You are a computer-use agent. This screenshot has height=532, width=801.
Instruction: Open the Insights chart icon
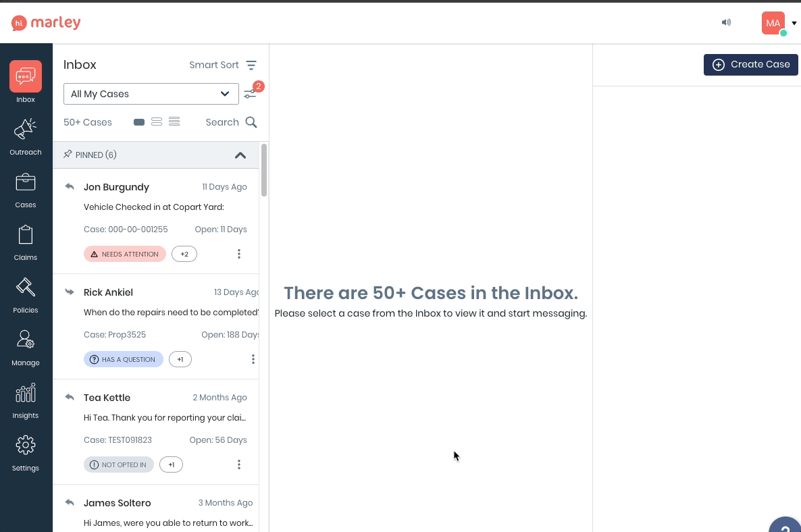[x=26, y=393]
